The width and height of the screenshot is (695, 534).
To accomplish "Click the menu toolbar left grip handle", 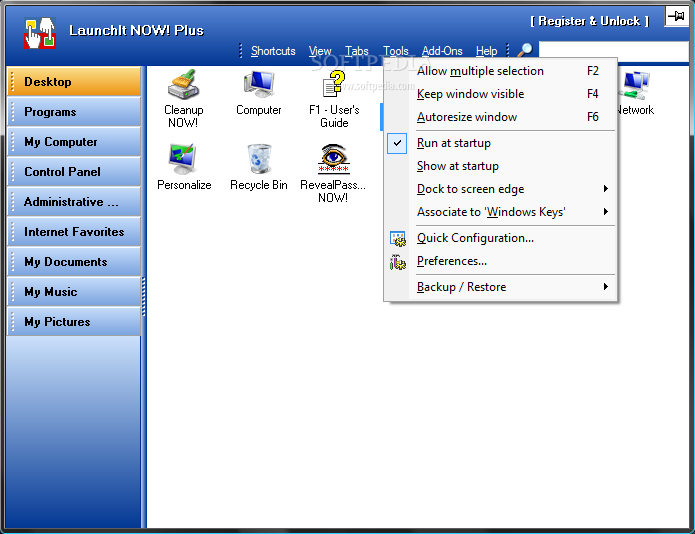I will (x=241, y=51).
